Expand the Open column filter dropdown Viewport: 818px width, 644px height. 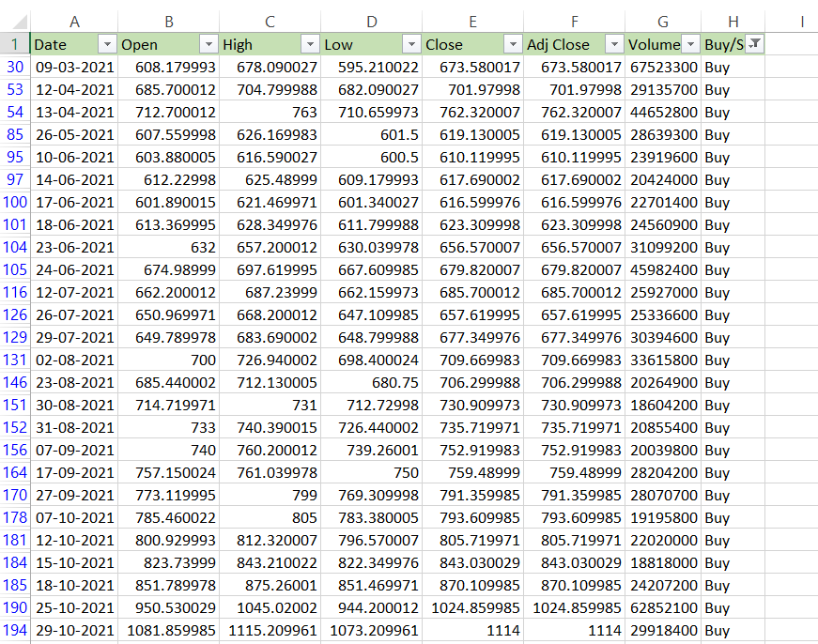tap(208, 44)
